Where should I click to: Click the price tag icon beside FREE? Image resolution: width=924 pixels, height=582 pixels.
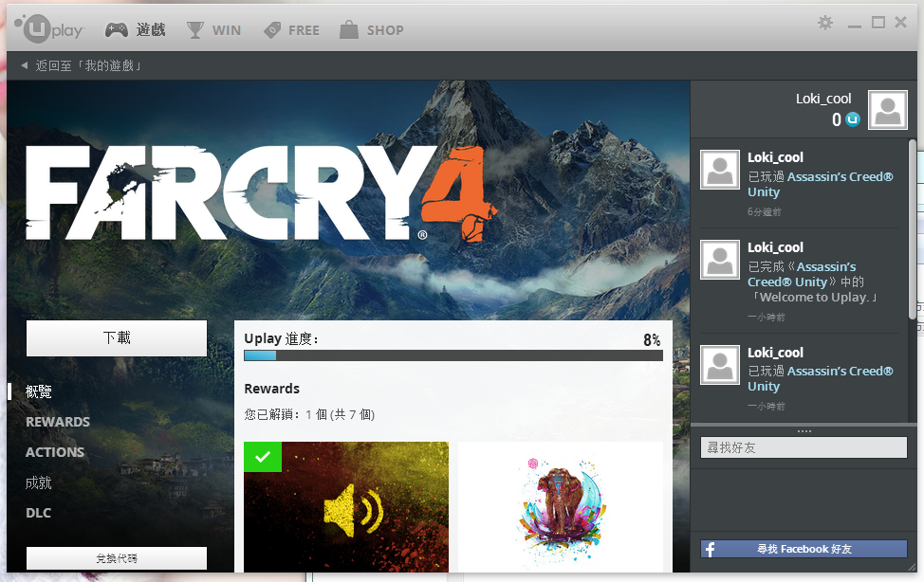[272, 30]
